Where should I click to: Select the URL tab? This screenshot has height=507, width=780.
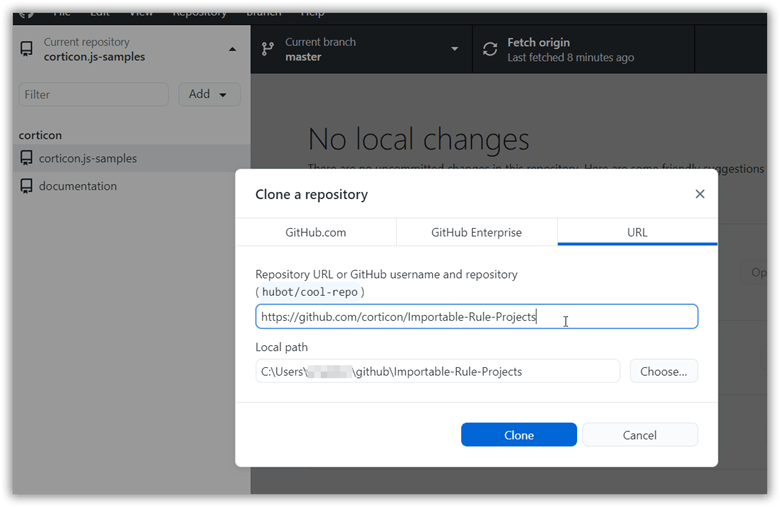pos(637,232)
